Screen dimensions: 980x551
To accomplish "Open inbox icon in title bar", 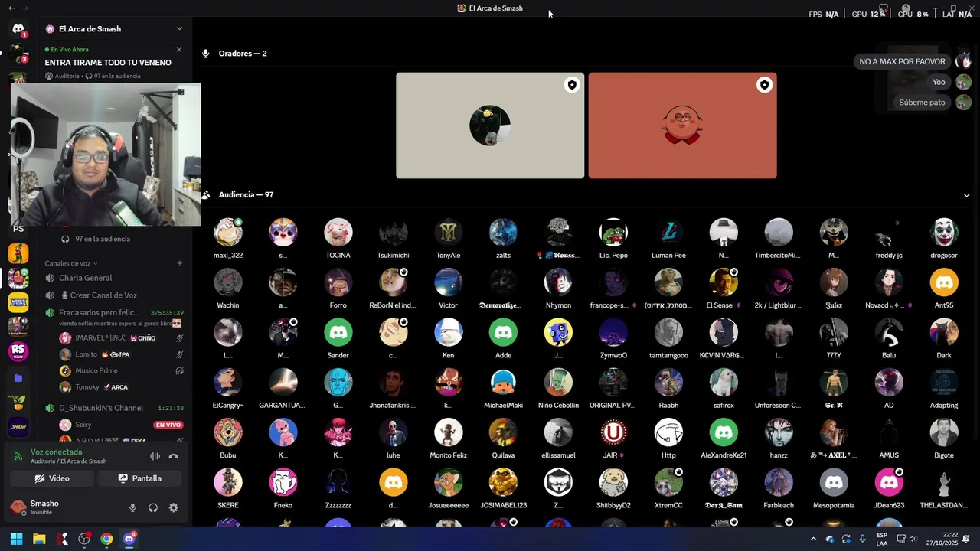I will [884, 8].
